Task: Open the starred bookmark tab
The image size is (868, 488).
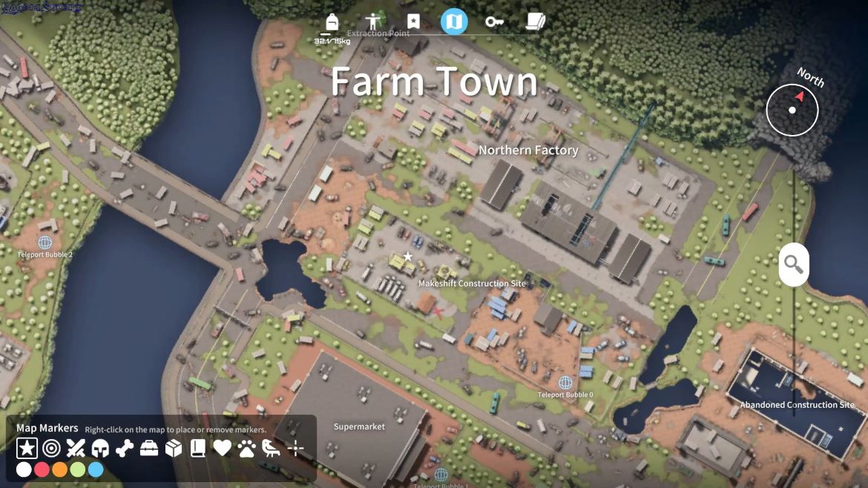Action: coord(413,22)
